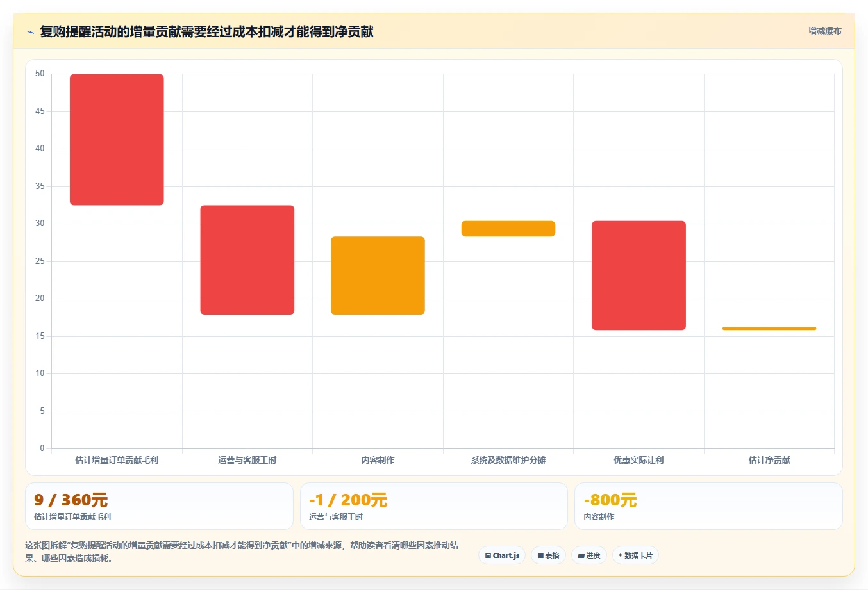The image size is (868, 590).
Task: Click the -1 / 200元 value card
Action: (x=434, y=506)
